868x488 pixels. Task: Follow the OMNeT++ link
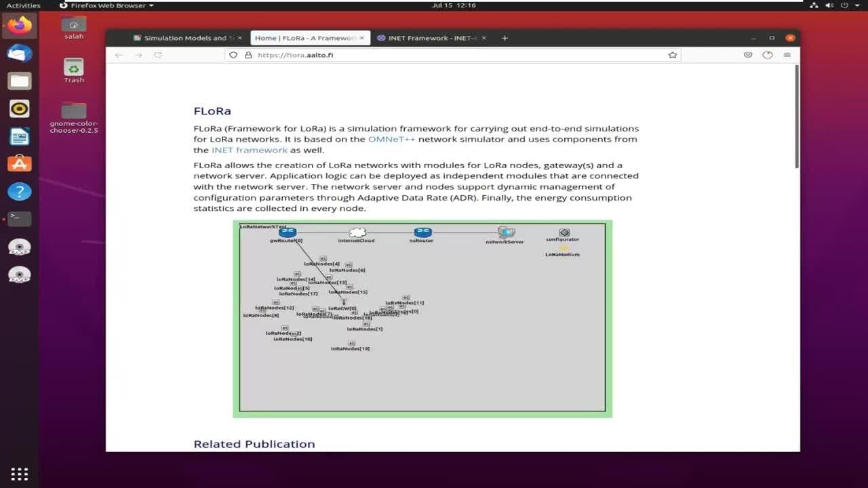click(x=391, y=139)
